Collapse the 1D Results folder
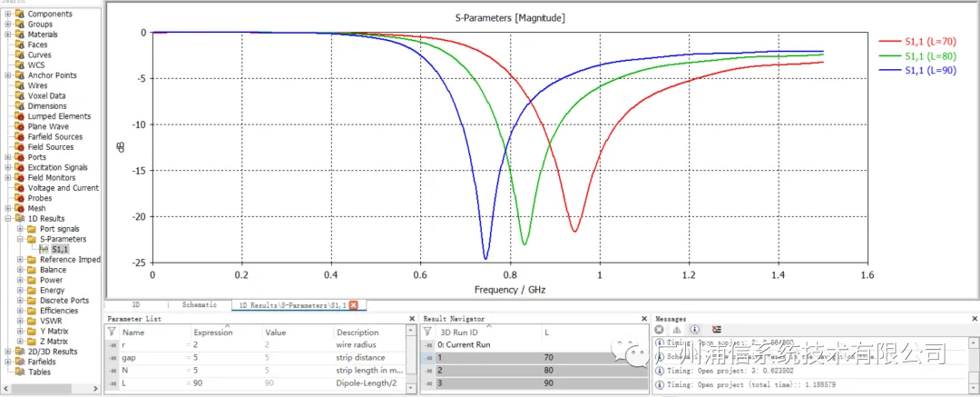 pyautogui.click(x=8, y=219)
